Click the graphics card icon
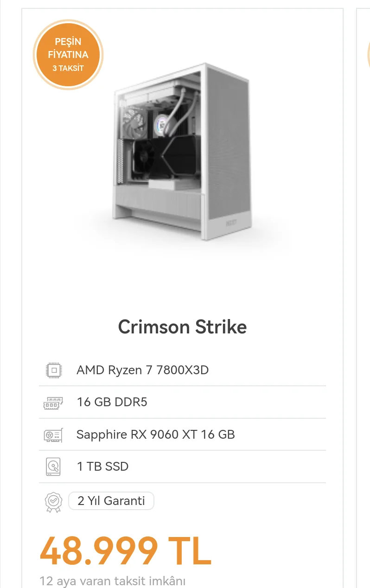 pyautogui.click(x=53, y=435)
